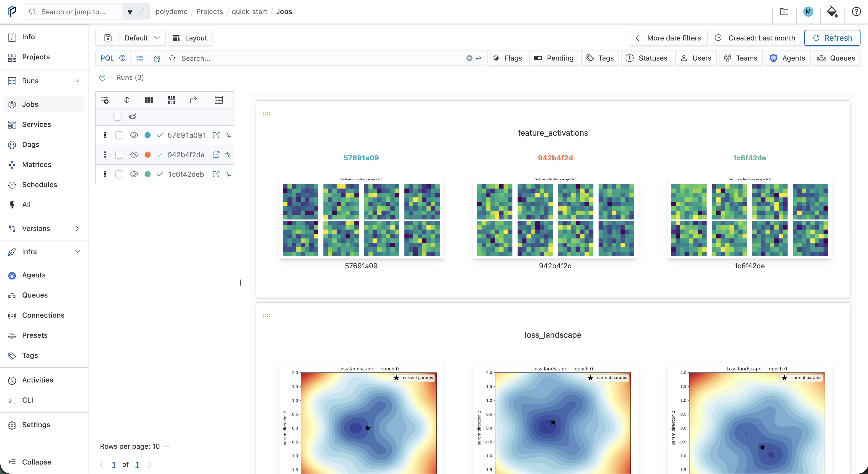Open row menu for run 1c6f42deb
868x474 pixels.
(105, 174)
